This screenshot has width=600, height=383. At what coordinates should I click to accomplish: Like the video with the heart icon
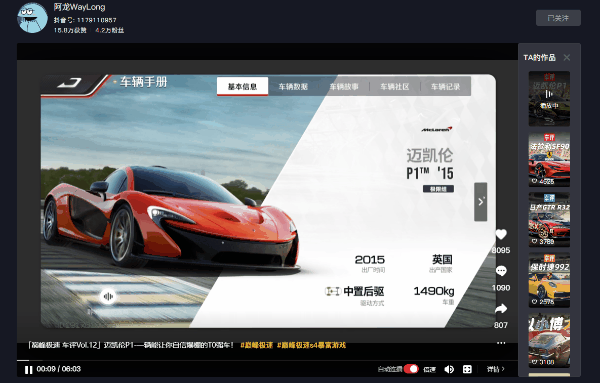click(501, 234)
